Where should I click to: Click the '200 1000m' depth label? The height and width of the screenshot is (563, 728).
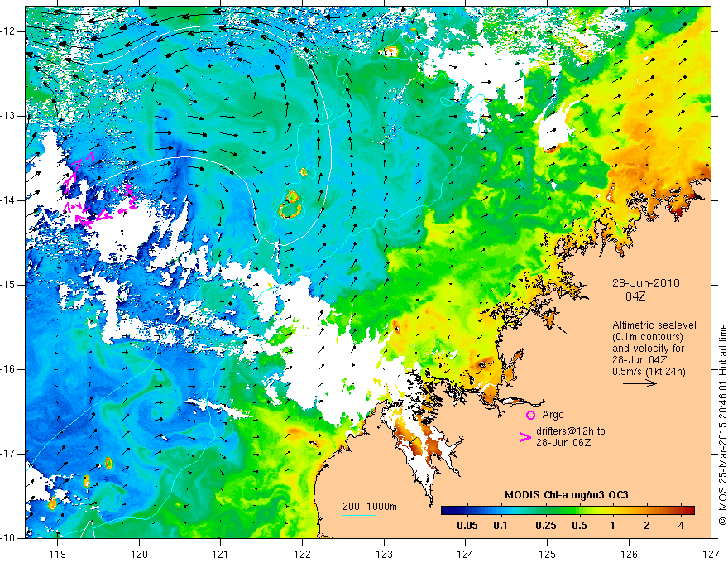[370, 507]
